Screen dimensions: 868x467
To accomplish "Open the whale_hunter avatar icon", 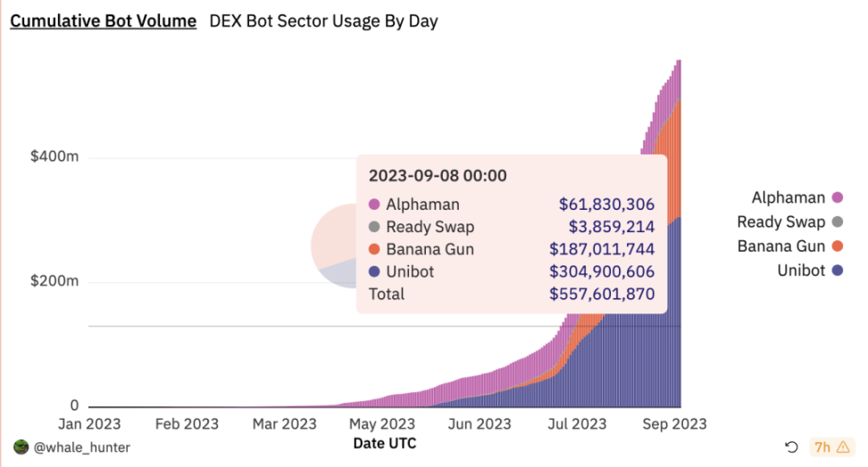I will 21,447.
